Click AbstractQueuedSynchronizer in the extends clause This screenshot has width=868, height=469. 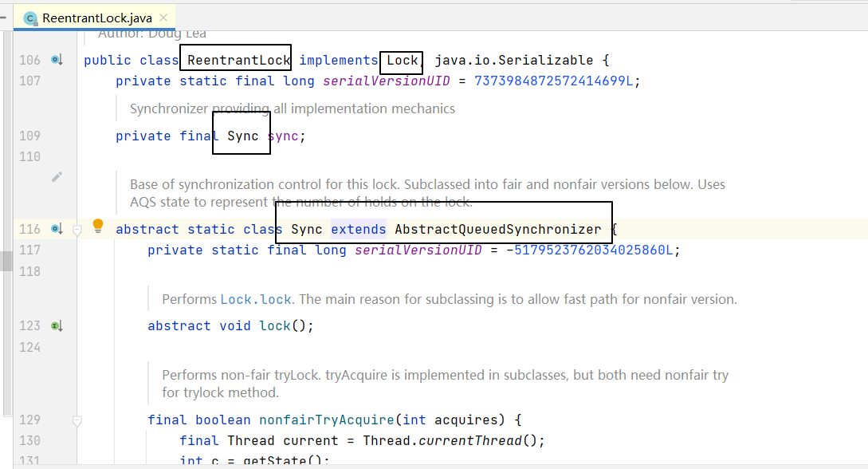pos(498,230)
